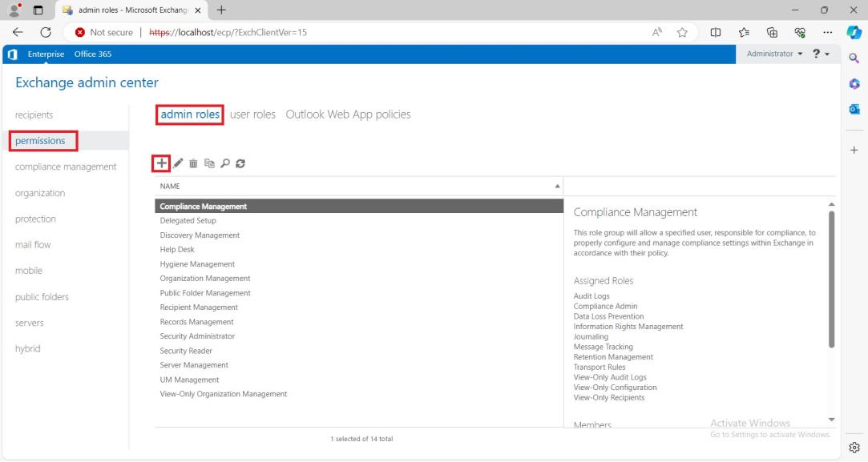
Task: Open the recipients section
Action: coord(34,115)
